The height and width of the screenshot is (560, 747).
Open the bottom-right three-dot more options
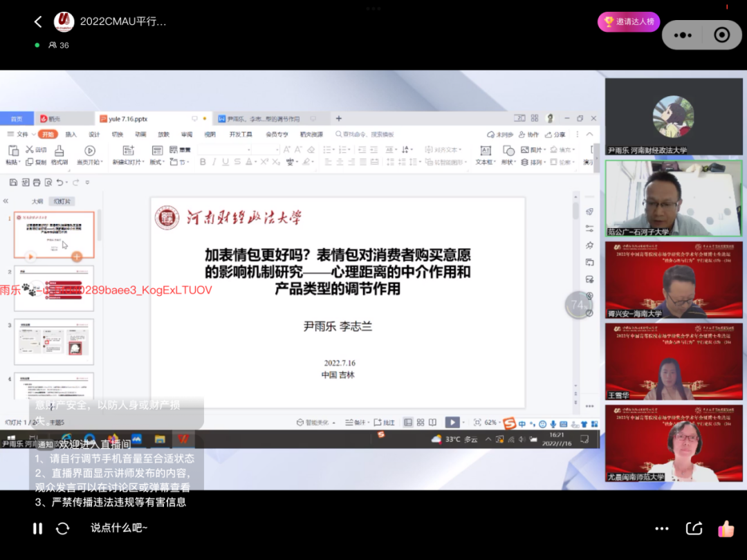pos(661,529)
